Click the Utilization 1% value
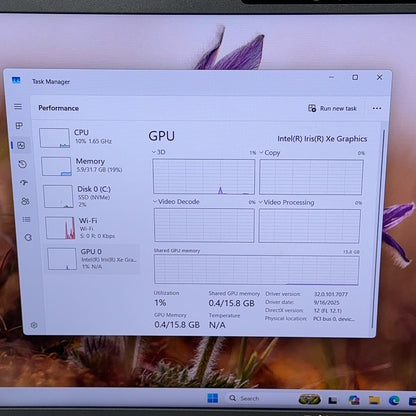 click(160, 303)
